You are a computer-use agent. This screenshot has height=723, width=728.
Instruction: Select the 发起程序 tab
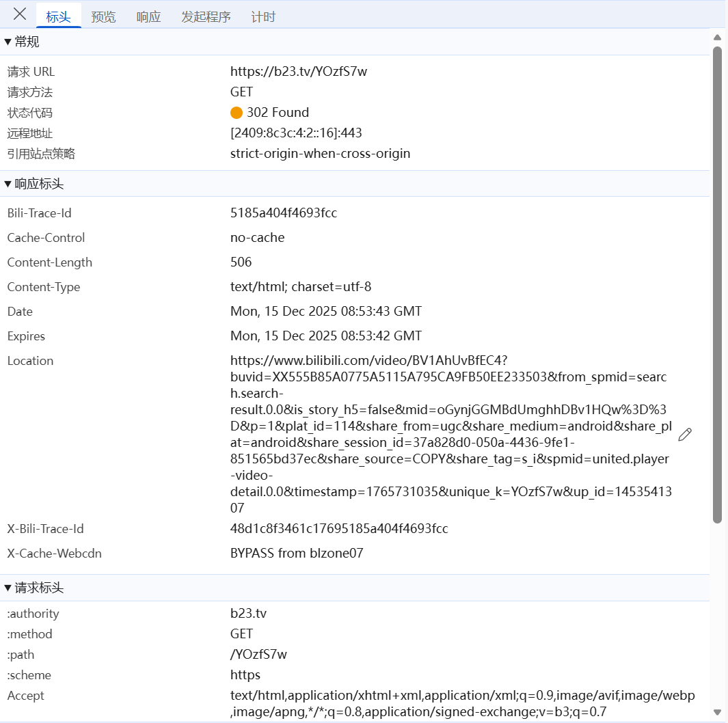[x=206, y=16]
